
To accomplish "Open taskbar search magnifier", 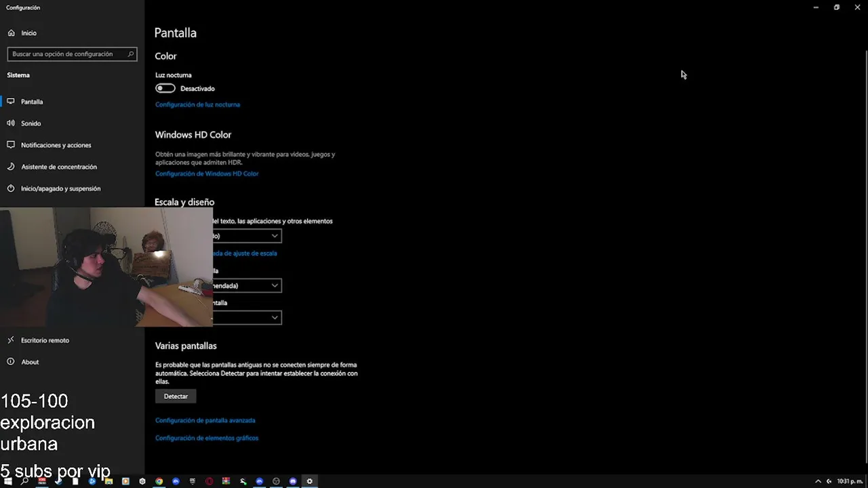I will [x=25, y=481].
